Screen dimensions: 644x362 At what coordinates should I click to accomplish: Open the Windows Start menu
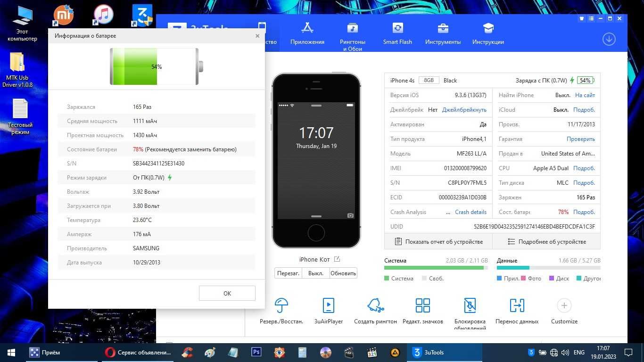[11, 352]
